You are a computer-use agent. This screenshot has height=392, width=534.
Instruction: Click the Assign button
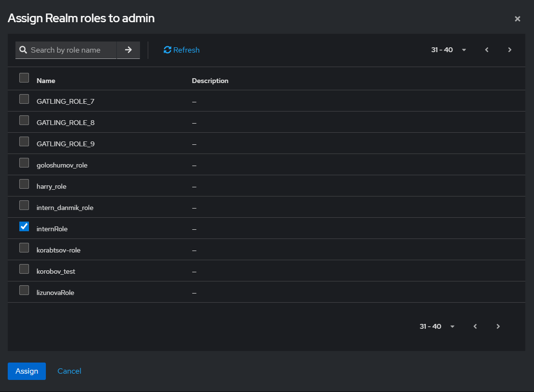pyautogui.click(x=27, y=371)
